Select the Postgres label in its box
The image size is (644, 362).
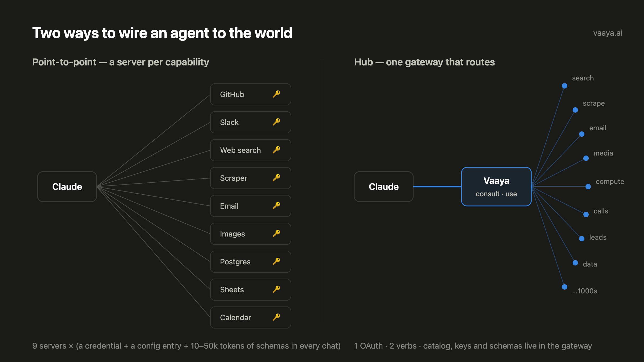(235, 262)
